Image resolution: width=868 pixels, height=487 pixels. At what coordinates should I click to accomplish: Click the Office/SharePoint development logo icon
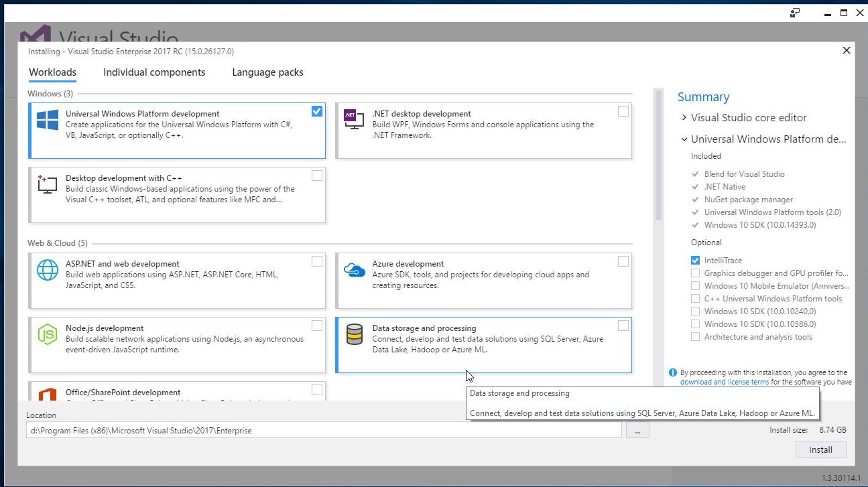point(47,393)
